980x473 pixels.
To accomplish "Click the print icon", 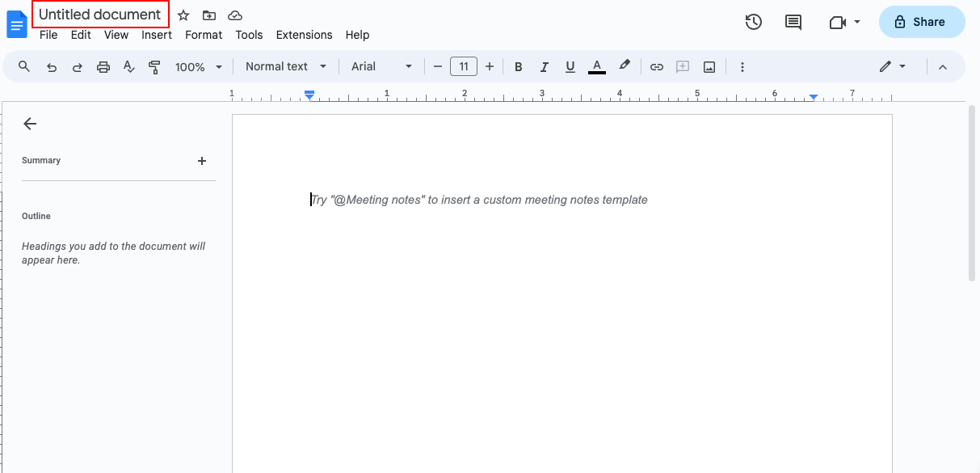I will click(x=103, y=66).
